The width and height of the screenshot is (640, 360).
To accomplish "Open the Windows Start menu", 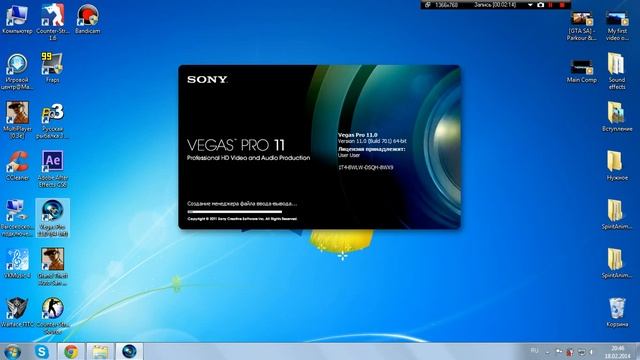I will (x=12, y=352).
